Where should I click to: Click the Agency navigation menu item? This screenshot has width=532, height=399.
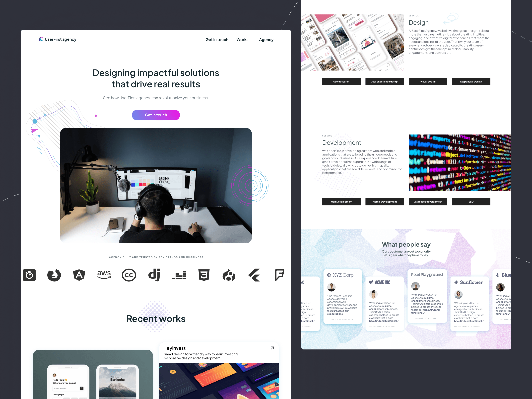click(x=266, y=39)
